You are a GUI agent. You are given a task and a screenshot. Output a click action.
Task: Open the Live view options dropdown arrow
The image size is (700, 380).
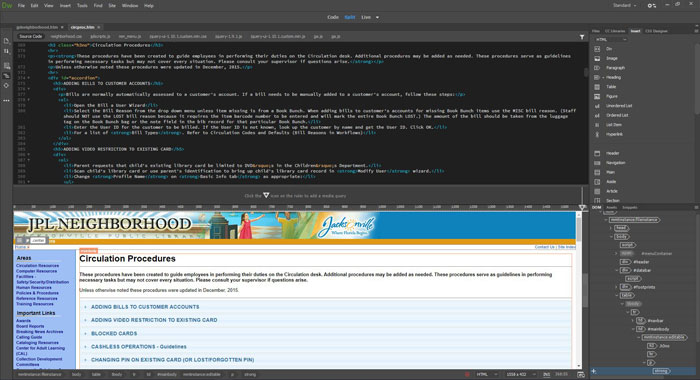click(x=377, y=17)
